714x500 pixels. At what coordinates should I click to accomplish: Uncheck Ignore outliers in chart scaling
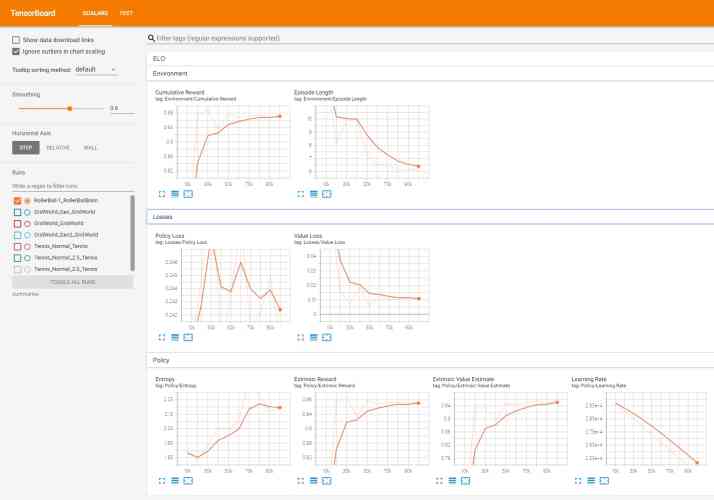[x=16, y=51]
